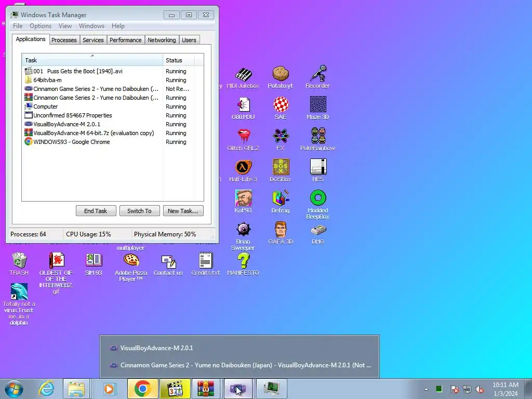
Task: Click the Switch To button
Action: pyautogui.click(x=139, y=211)
